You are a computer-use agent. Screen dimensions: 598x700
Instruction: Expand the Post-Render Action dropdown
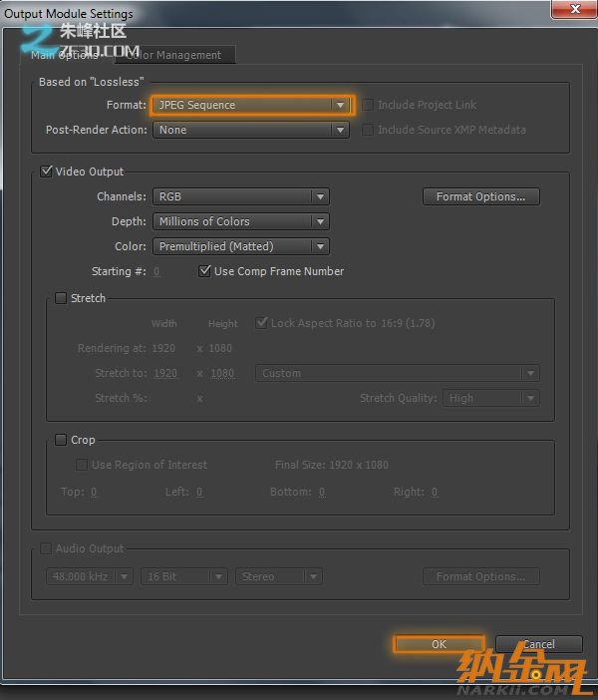point(251,130)
